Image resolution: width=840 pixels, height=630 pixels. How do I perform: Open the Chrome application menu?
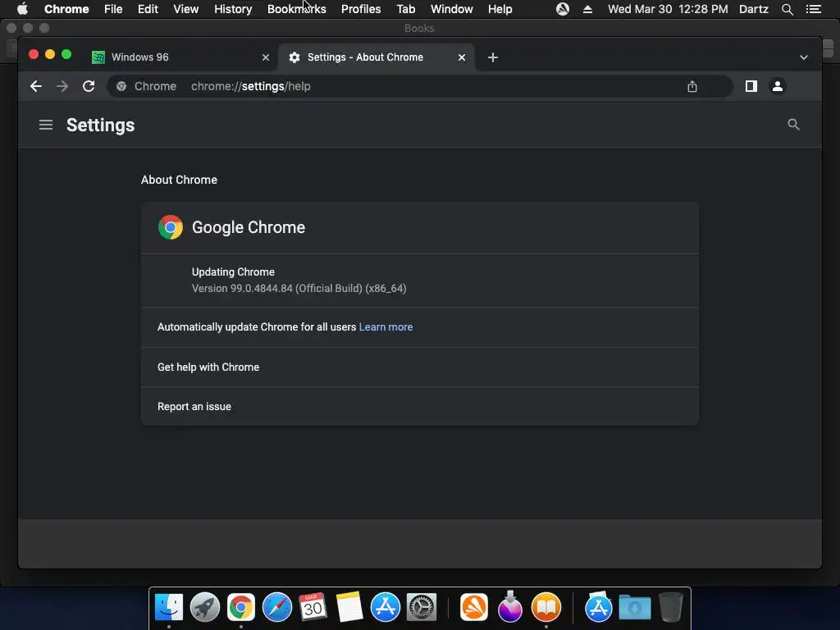66,9
